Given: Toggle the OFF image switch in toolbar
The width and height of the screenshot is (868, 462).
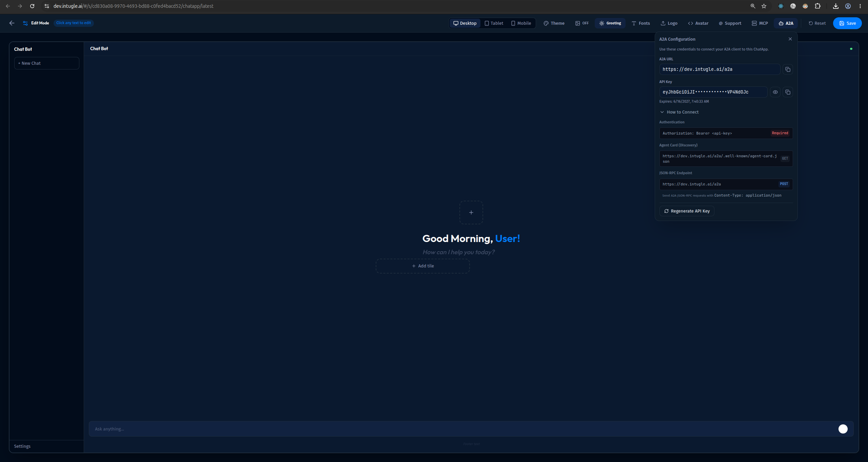Looking at the screenshot, I should pos(582,23).
